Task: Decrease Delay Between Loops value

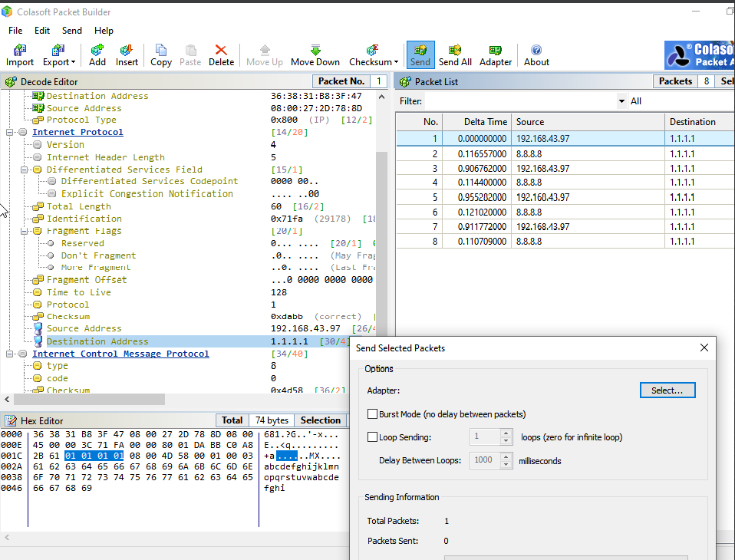Action: (506, 464)
